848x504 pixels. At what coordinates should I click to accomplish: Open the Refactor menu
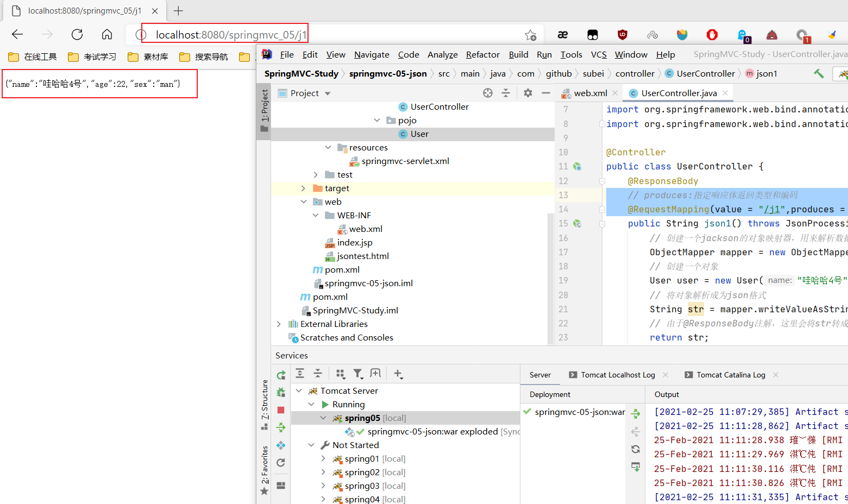click(x=482, y=54)
